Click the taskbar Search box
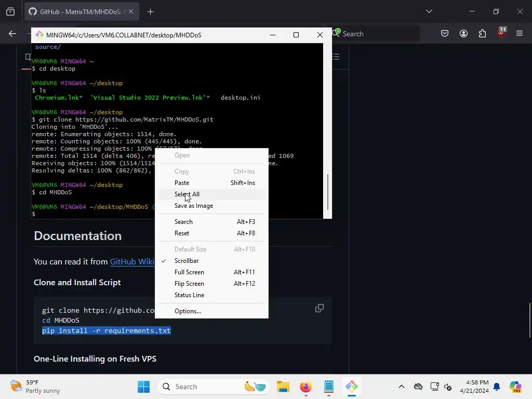The width and height of the screenshot is (532, 399). [x=214, y=387]
